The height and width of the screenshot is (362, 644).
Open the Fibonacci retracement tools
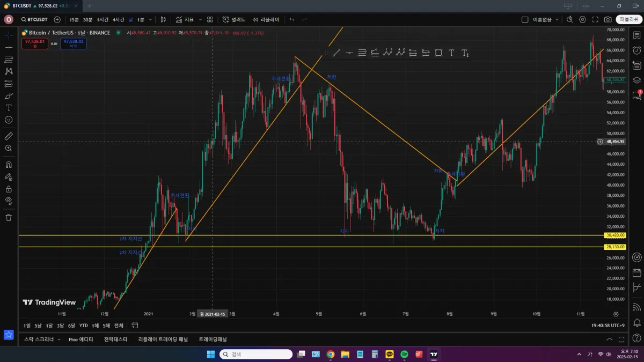point(9,59)
